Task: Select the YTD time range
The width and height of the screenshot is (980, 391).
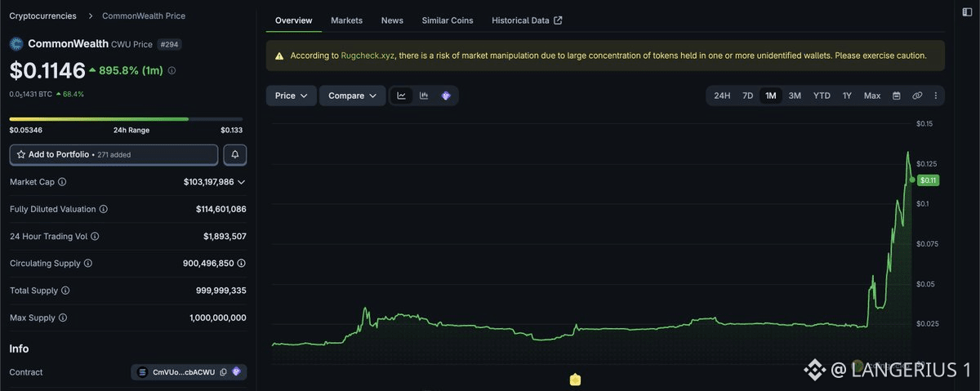Action: click(x=822, y=96)
